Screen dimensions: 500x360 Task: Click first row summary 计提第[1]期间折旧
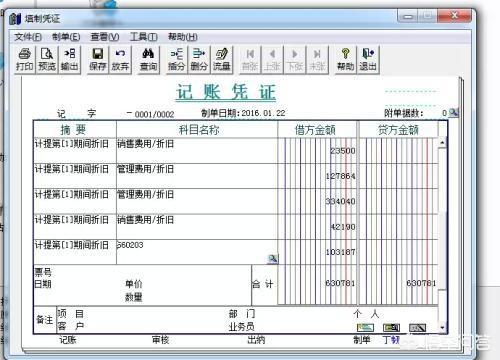click(72, 144)
